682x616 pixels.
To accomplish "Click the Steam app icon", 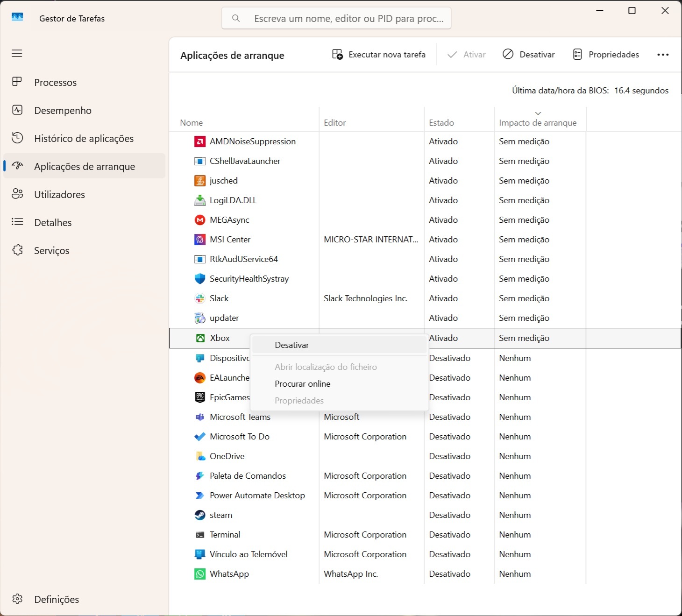I will 200,515.
